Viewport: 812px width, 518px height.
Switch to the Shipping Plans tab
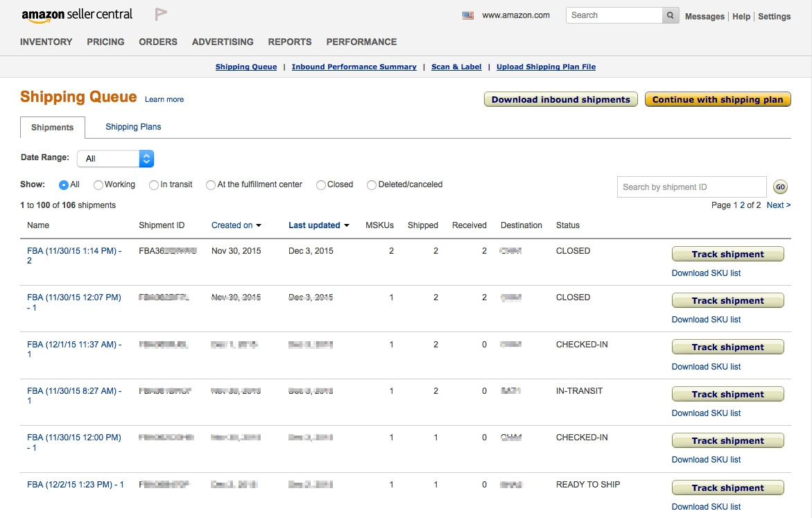coord(133,127)
